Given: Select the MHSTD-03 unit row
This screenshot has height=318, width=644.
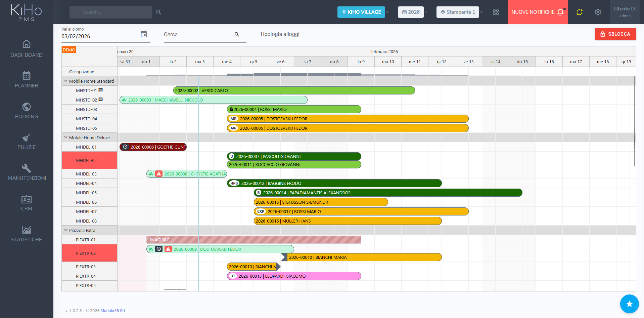Looking at the screenshot, I should coord(89,109).
